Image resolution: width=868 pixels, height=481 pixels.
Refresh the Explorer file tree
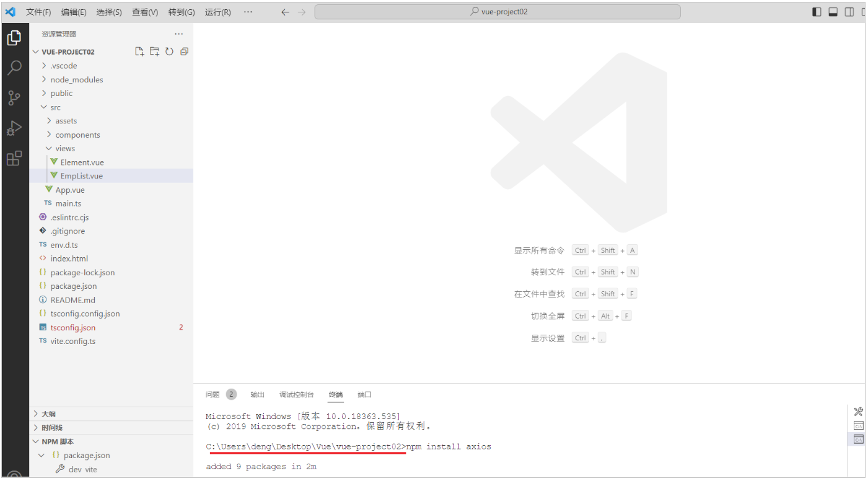coord(169,51)
